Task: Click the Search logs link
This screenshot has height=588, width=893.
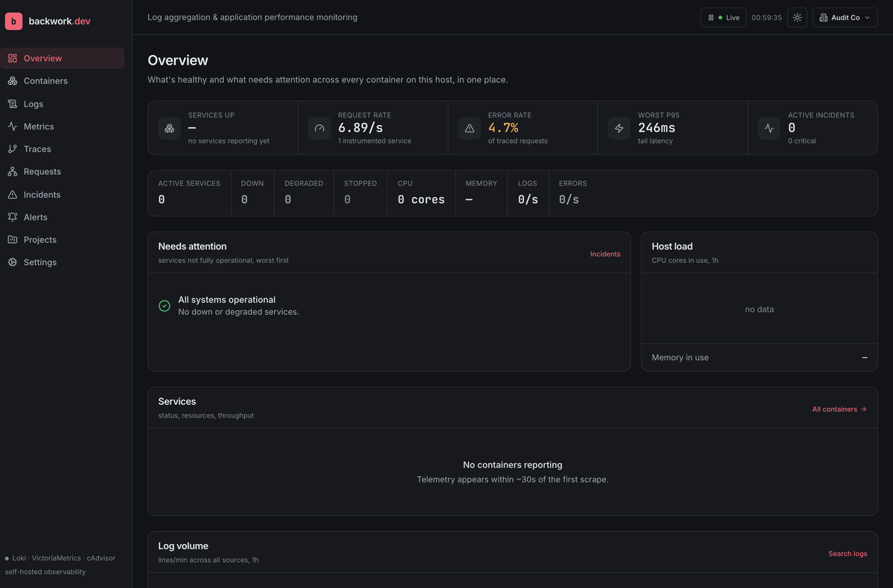Action: (x=848, y=554)
